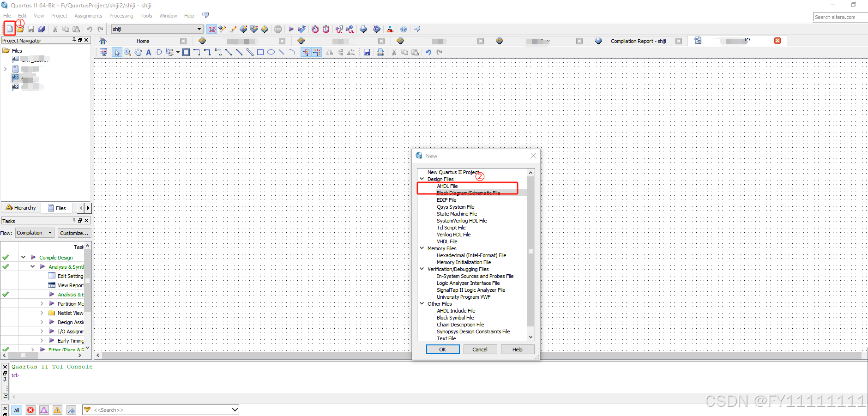
Task: Open the Tools menu
Action: tap(146, 16)
